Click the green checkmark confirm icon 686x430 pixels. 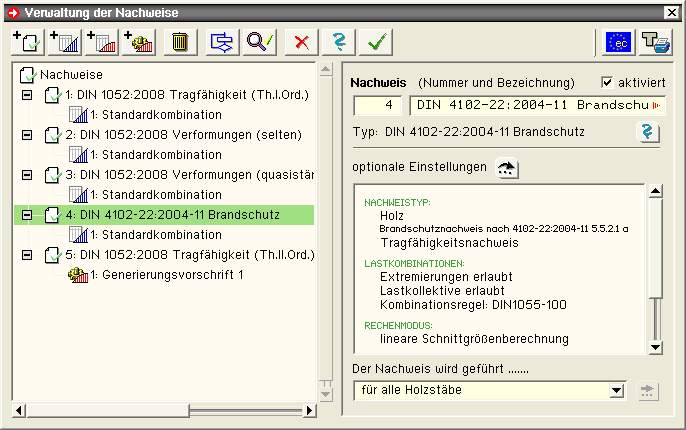click(376, 42)
